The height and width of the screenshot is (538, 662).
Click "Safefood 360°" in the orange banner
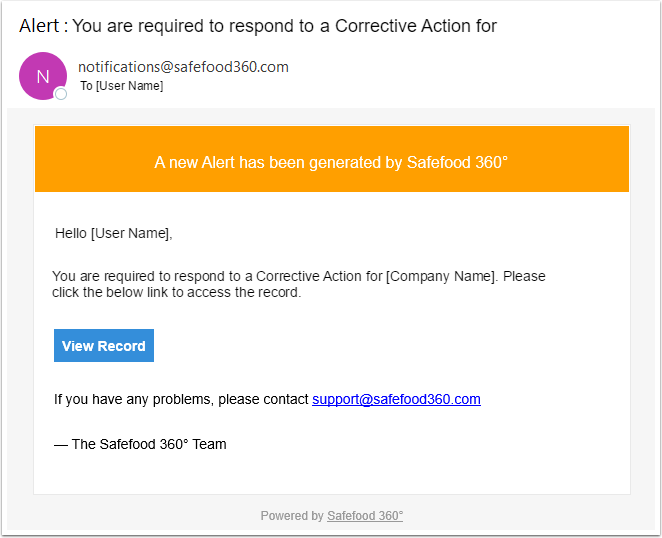[457, 162]
